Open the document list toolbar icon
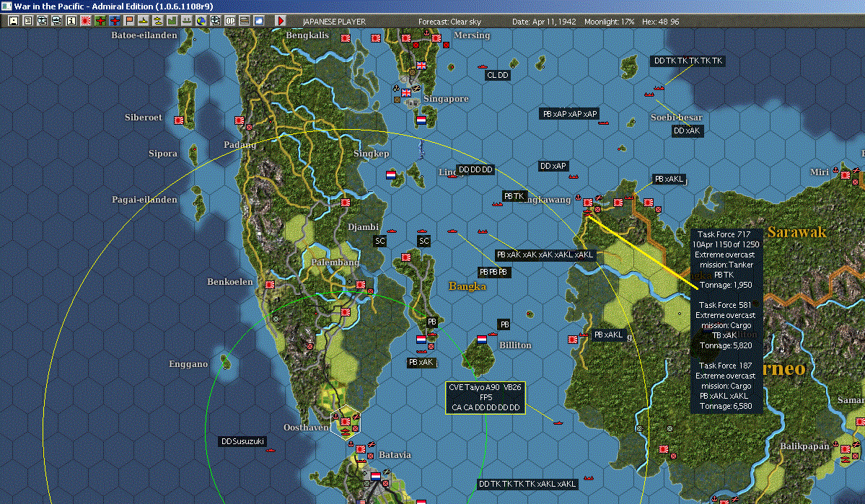Screen dimensions: 865x504 28,21
